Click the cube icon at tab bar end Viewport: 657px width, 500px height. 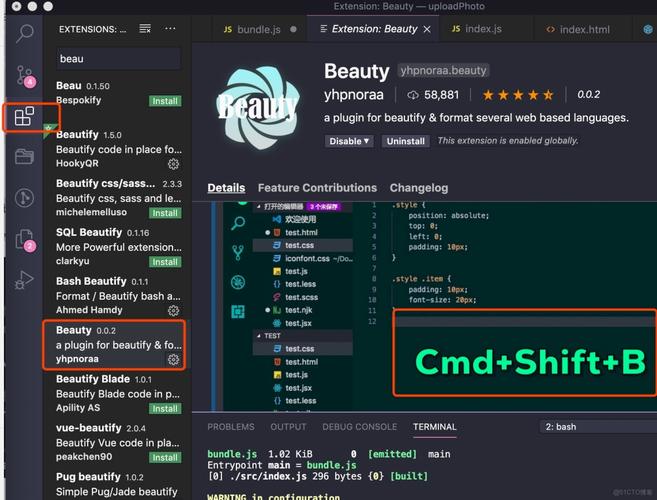coord(648,29)
